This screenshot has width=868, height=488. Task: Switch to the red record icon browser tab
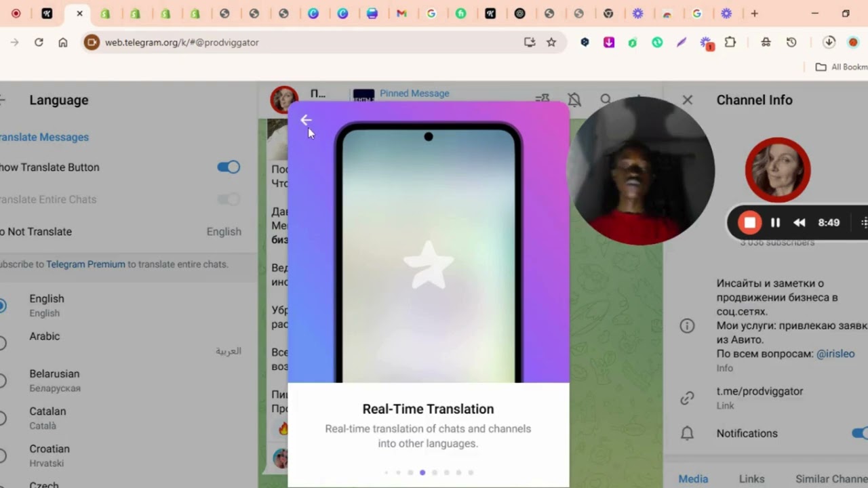tap(16, 14)
